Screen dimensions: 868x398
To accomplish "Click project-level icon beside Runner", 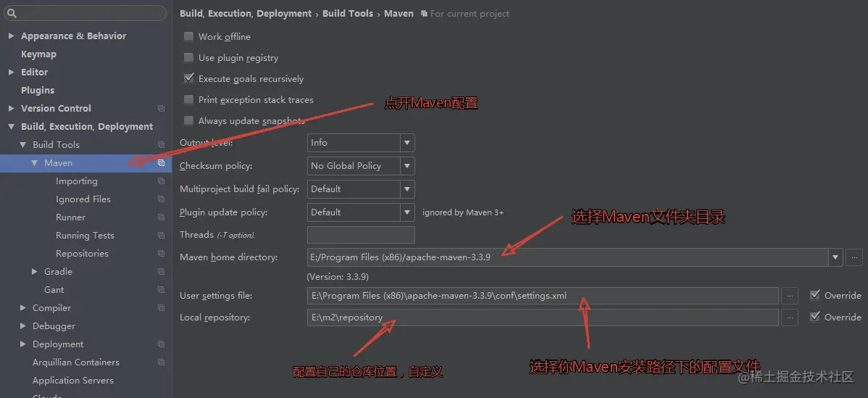I will click(161, 217).
